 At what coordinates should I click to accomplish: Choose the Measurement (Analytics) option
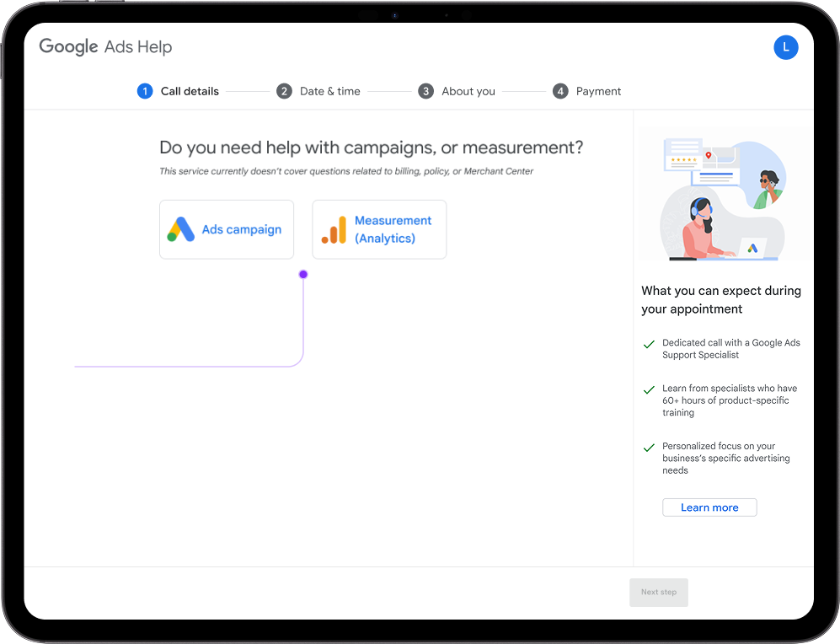click(379, 229)
